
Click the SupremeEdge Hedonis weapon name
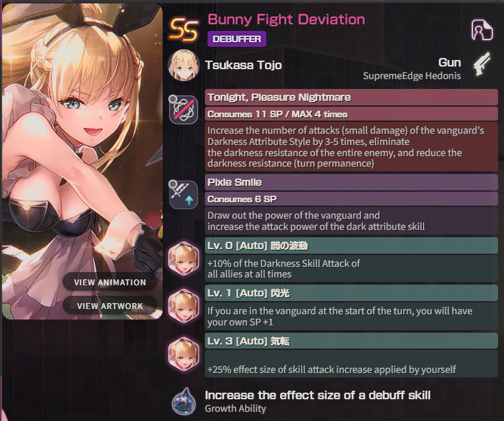coord(412,76)
